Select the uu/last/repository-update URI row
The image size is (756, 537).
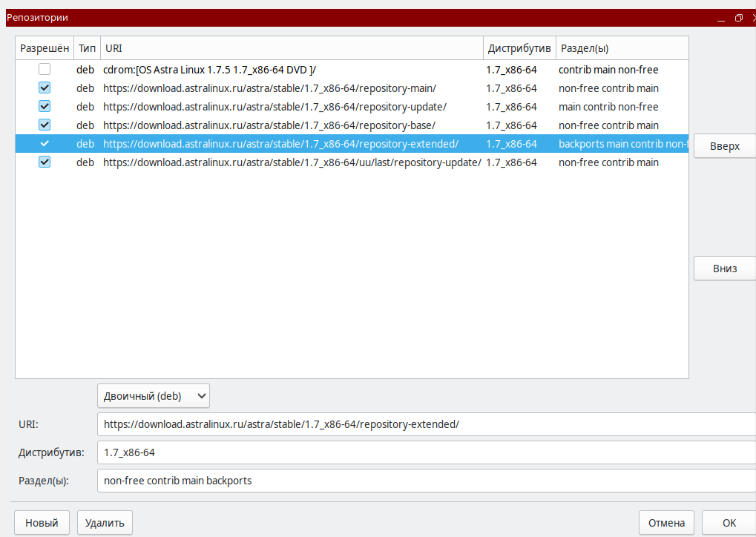(x=292, y=162)
